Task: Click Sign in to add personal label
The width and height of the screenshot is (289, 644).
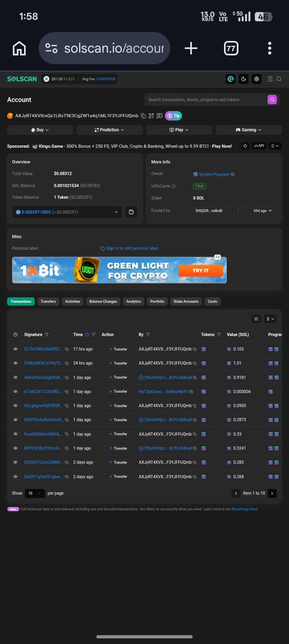Action: coord(129,248)
